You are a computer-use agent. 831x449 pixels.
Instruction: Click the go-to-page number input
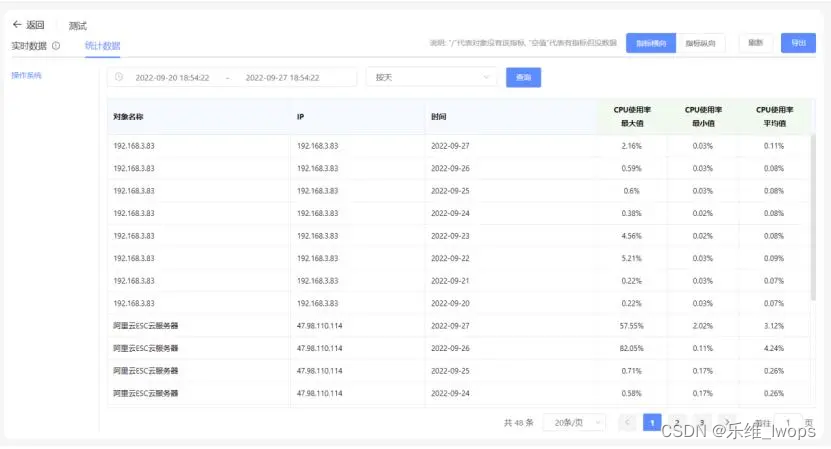788,422
